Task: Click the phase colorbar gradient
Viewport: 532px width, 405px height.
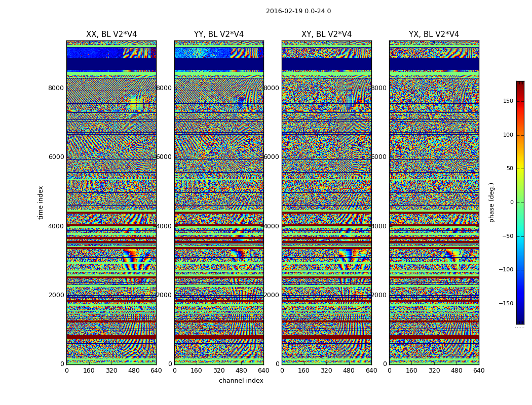Action: point(520,202)
